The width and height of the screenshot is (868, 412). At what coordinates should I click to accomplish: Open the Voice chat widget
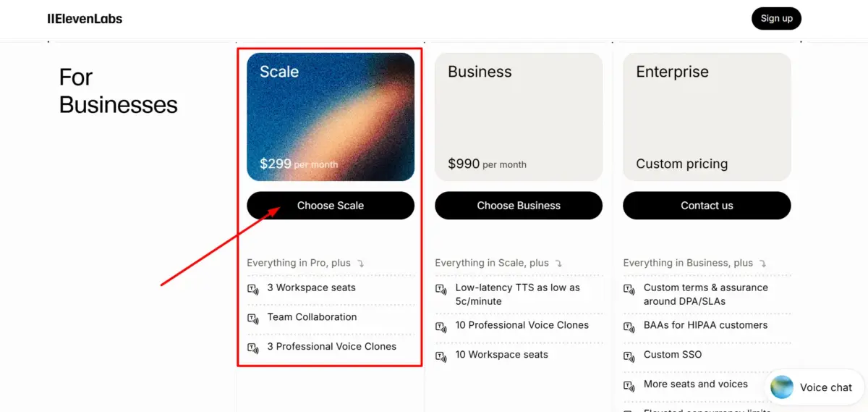[x=812, y=387]
